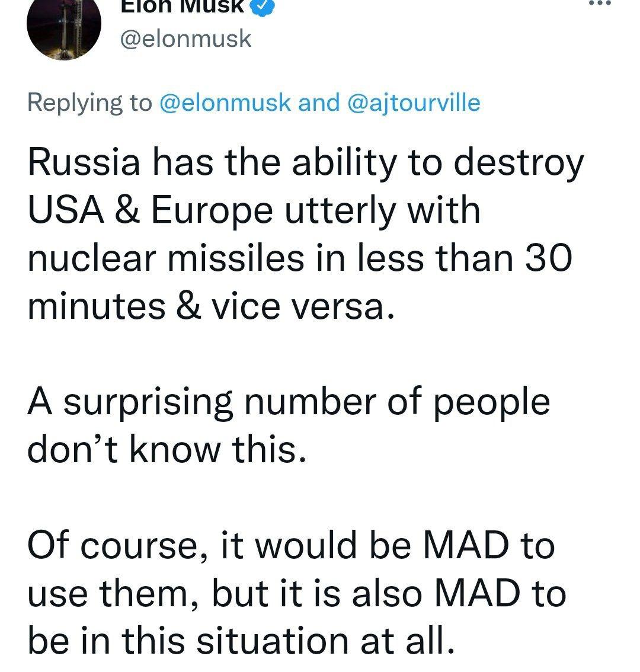Click the line 'Russia has the ability to destroy'
Viewport: 640px width, 672px height.
tap(306, 164)
